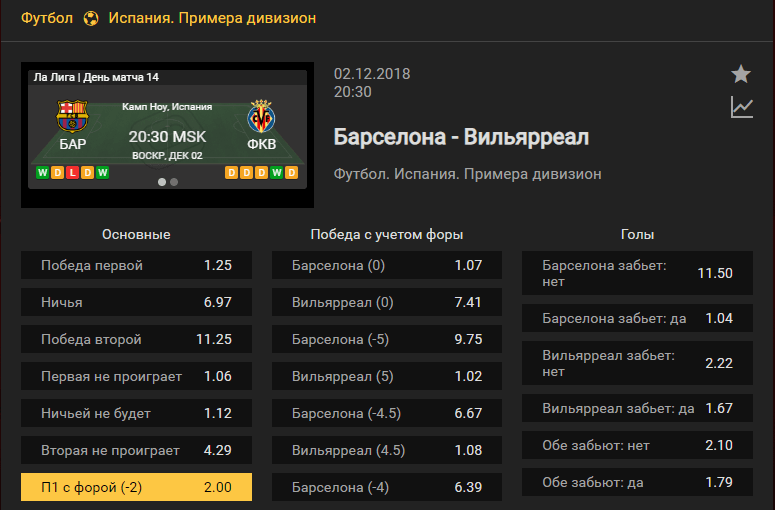Click subtitle Футбол. Испания. Примера дивизион

click(468, 174)
